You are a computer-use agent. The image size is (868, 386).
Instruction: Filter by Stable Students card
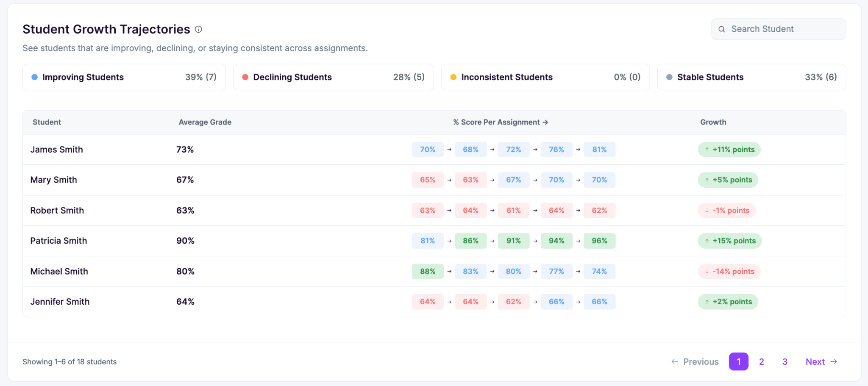751,77
